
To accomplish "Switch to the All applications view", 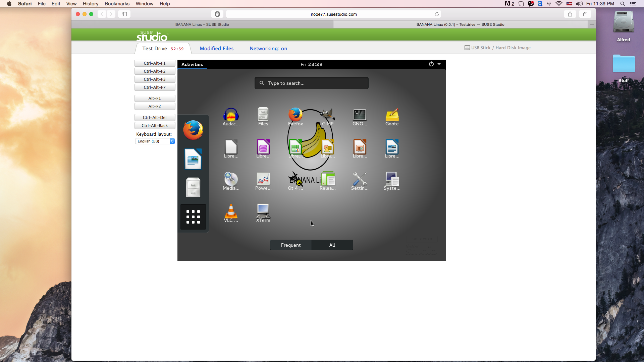I will 332,245.
